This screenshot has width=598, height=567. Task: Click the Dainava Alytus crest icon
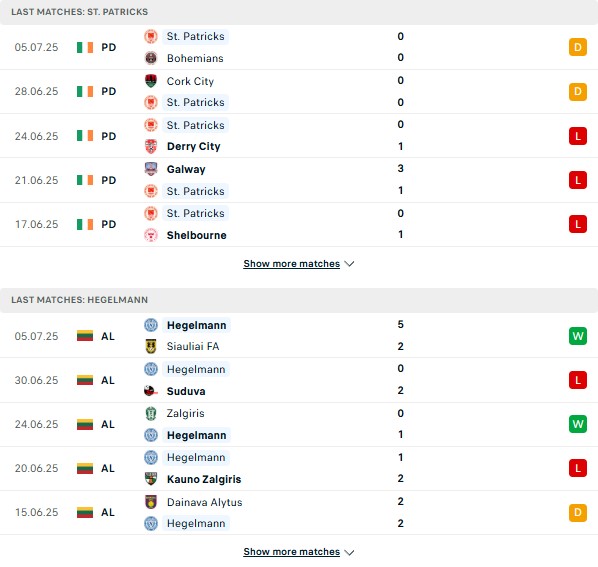[151, 502]
